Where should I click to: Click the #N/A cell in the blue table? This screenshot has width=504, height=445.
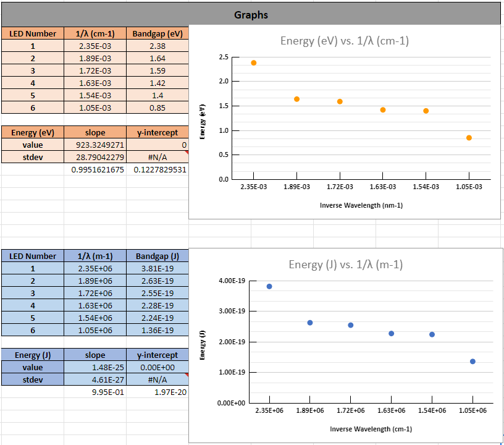(157, 379)
